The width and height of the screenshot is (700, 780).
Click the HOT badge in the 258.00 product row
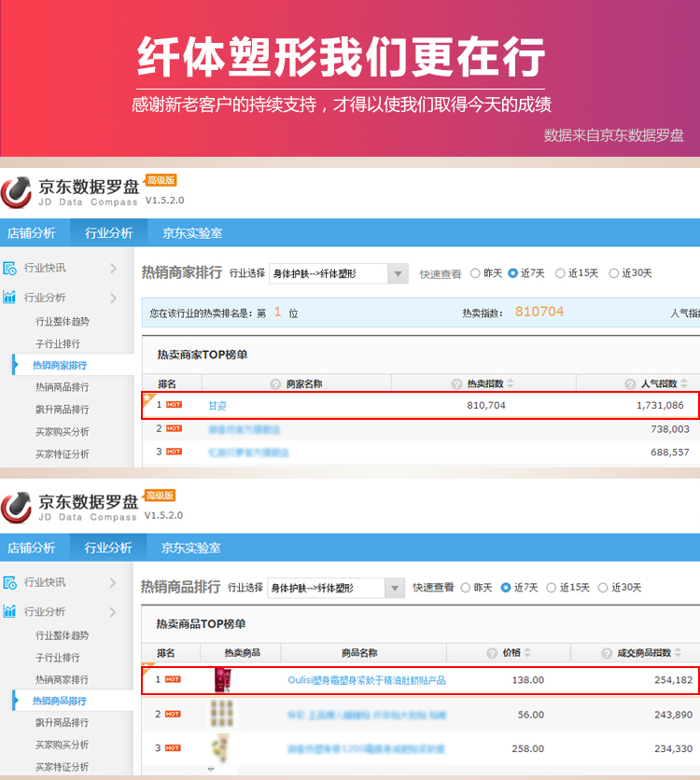point(173,748)
